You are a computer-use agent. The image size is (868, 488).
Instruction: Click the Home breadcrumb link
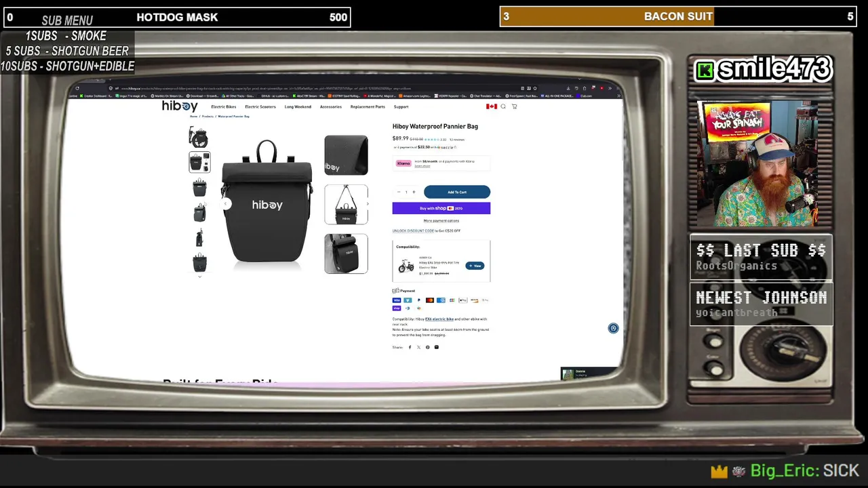pyautogui.click(x=194, y=117)
